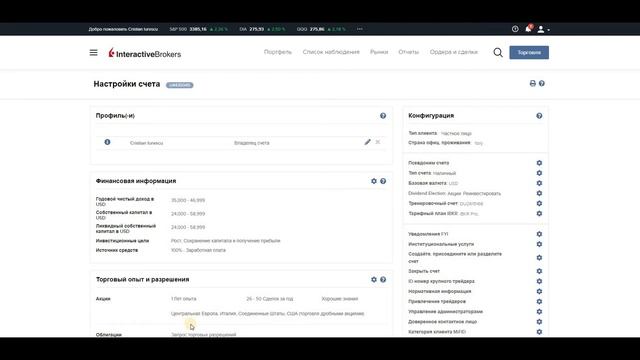Configure Тренировочный счет via its gear

click(539, 203)
